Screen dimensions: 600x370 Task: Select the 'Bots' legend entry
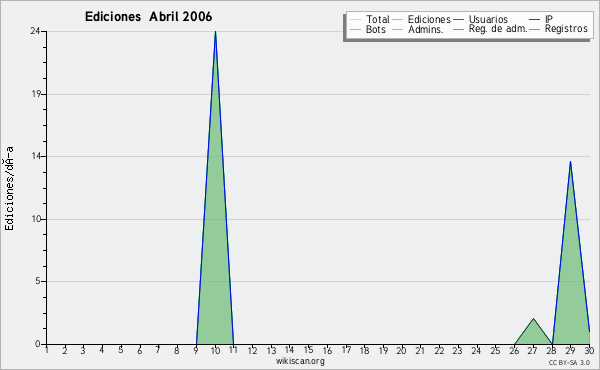[375, 29]
